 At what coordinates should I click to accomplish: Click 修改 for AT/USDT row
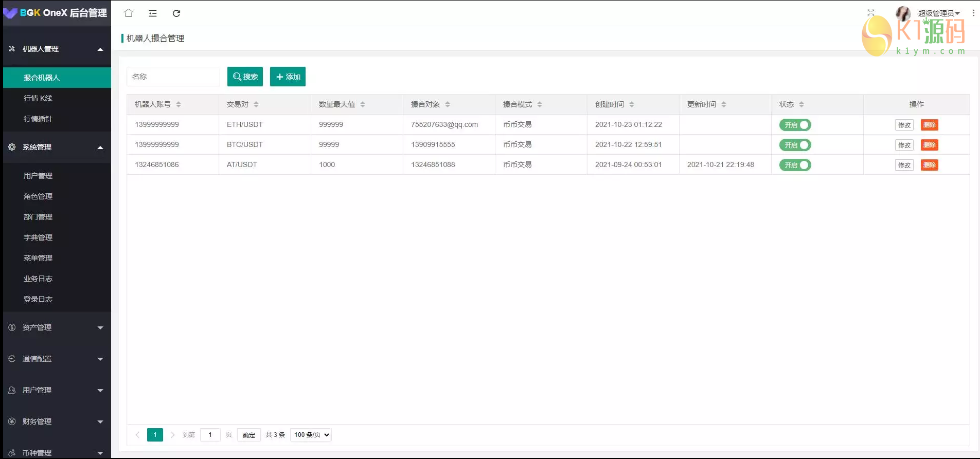point(904,165)
